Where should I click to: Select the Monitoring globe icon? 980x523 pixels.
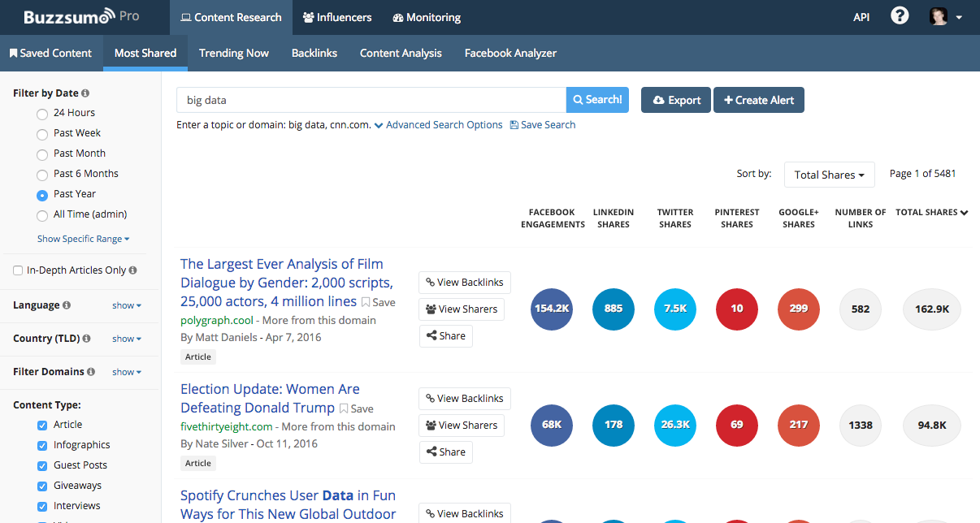point(397,16)
